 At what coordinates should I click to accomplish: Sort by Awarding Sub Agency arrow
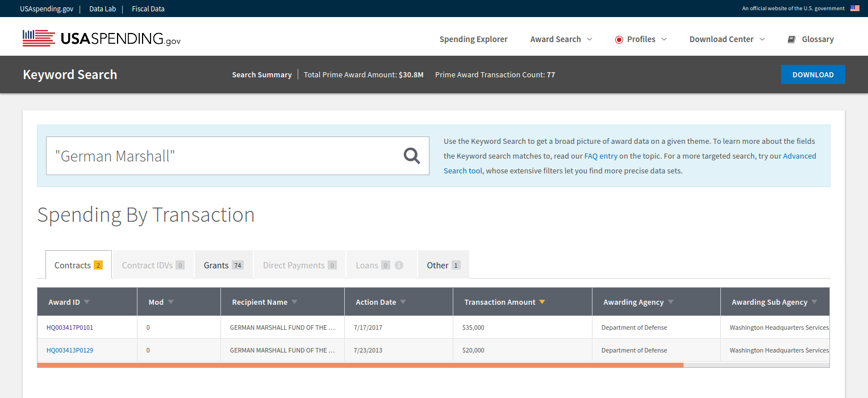[x=814, y=302]
